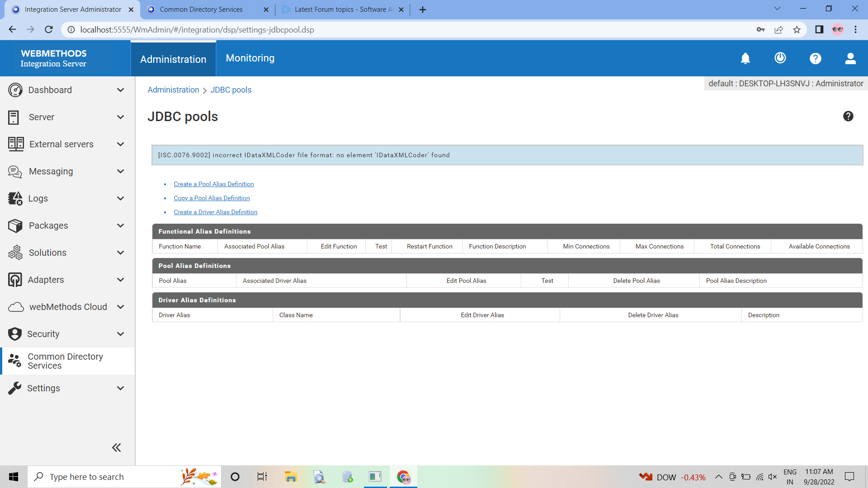Screen dimensions: 868x488
Task: Click Create a Driver Alias Definition link
Action: [x=216, y=212]
